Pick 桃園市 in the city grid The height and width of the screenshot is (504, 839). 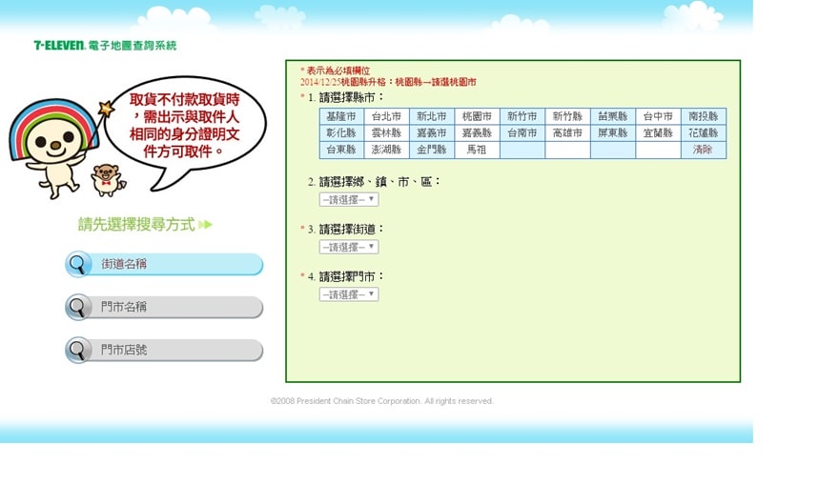click(x=477, y=116)
